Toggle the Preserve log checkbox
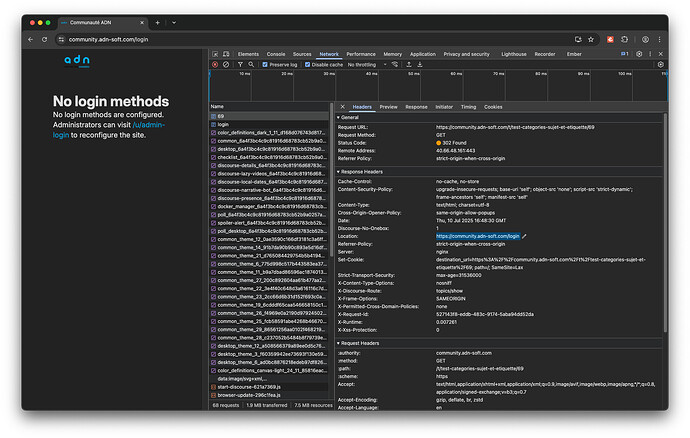Screen dimensions: 690x438 tap(265, 65)
